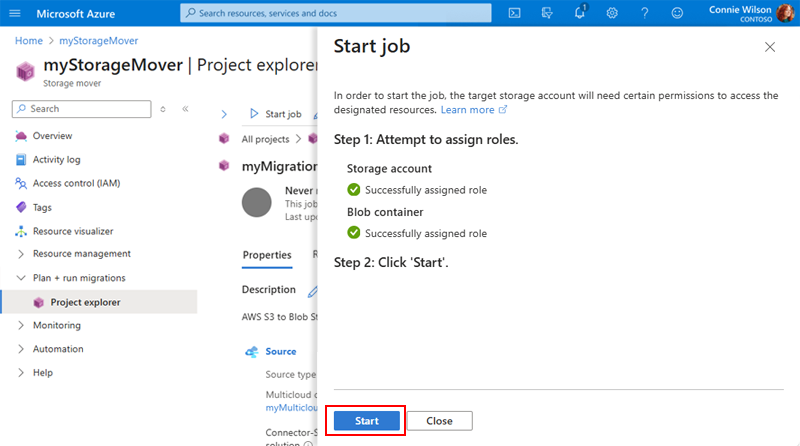Open the Learn more link
800x446 pixels.
(x=473, y=110)
